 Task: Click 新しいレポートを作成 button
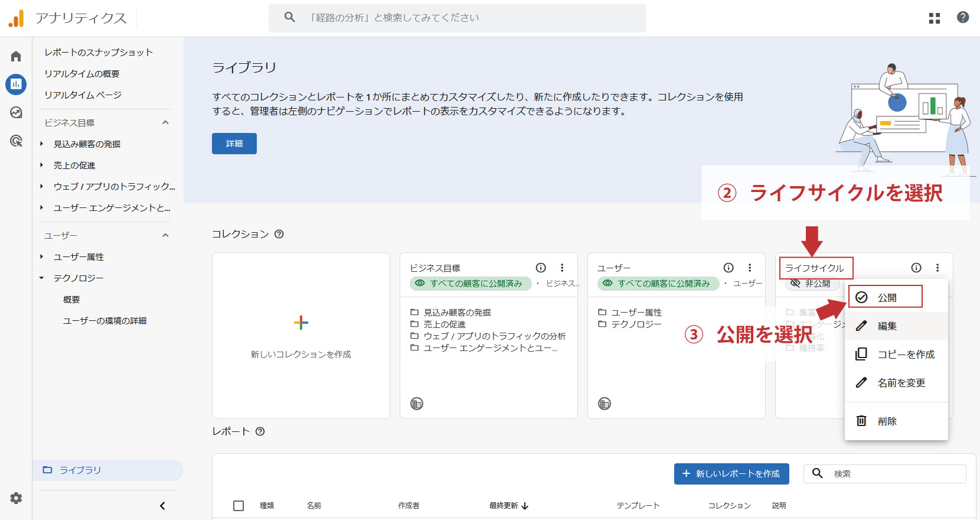[731, 474]
